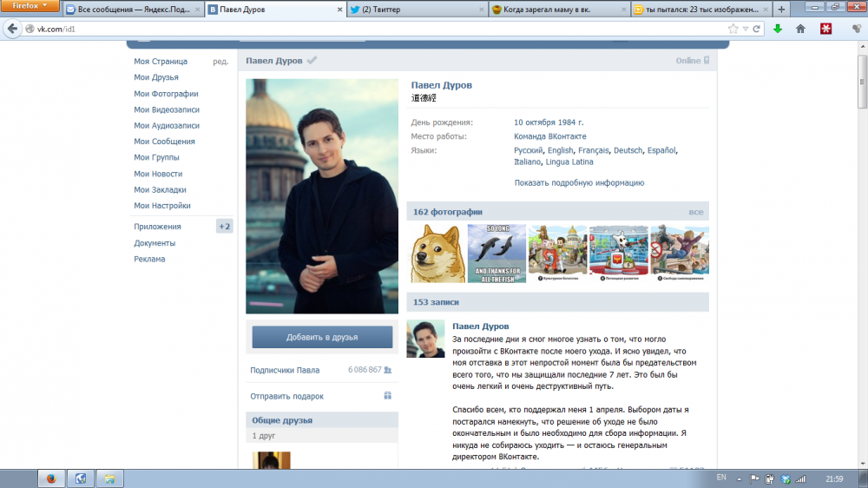Bookmark page with star icon in URL bar
The height and width of the screenshot is (488, 868).
pos(733,29)
